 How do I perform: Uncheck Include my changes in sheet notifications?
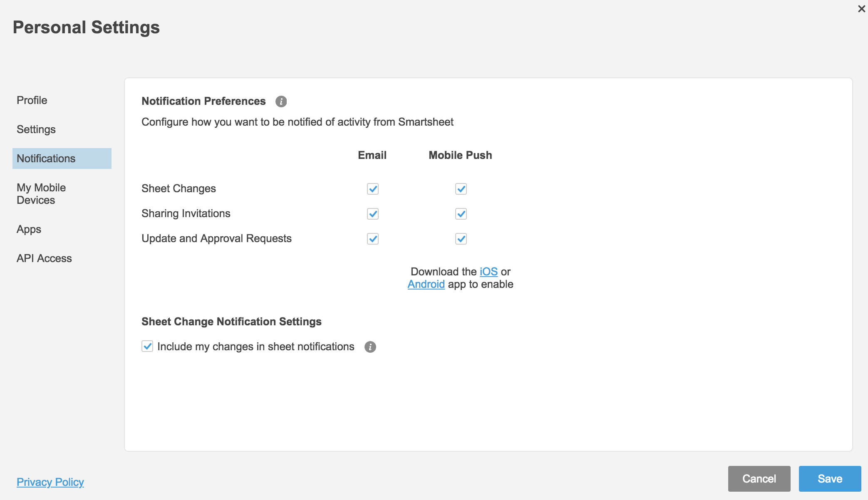[x=147, y=346]
